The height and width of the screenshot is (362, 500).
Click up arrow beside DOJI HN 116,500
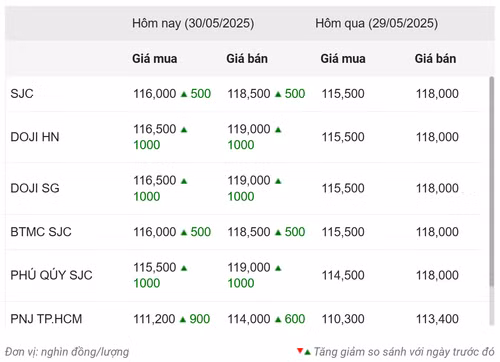184,130
